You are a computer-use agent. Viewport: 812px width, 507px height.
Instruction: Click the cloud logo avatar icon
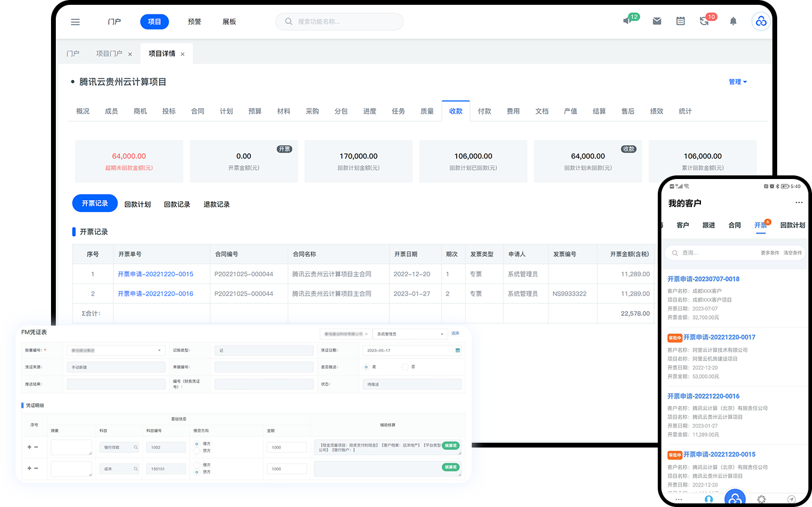pyautogui.click(x=761, y=21)
